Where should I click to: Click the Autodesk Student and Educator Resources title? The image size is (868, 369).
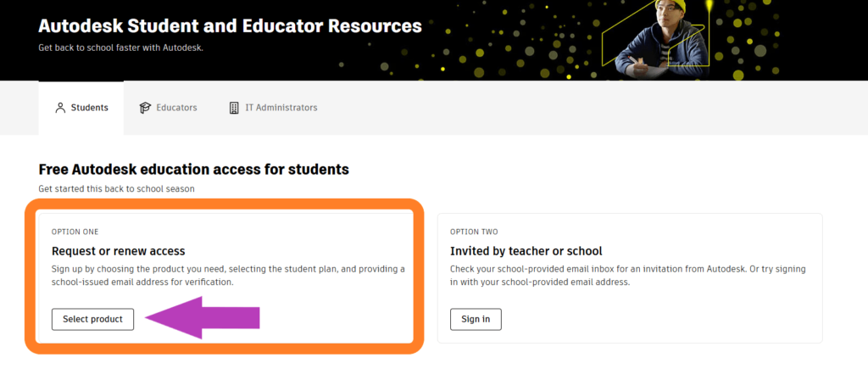pyautogui.click(x=230, y=26)
